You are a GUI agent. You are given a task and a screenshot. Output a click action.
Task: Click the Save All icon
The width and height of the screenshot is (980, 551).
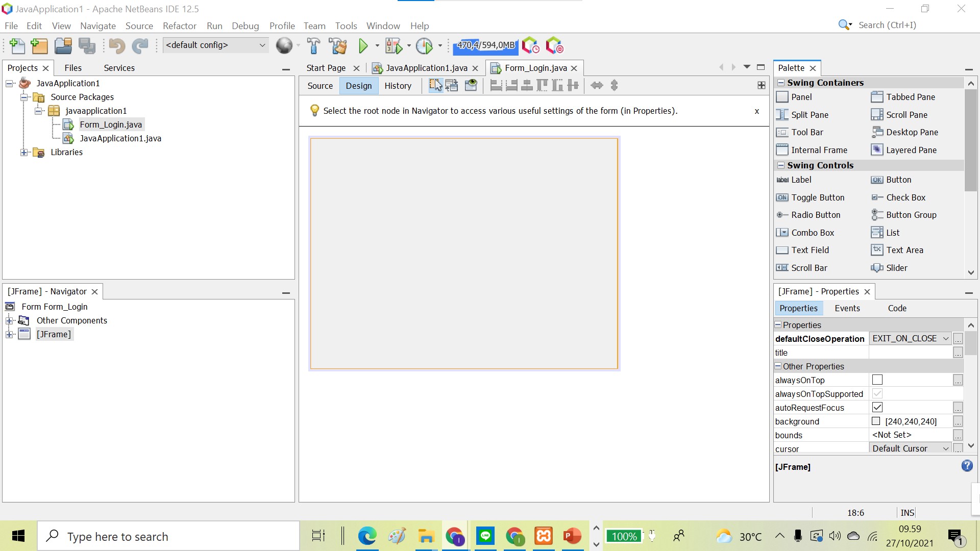[87, 46]
